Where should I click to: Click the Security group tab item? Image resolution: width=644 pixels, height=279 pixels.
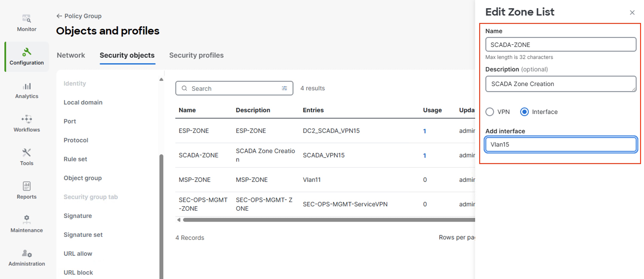tap(90, 197)
